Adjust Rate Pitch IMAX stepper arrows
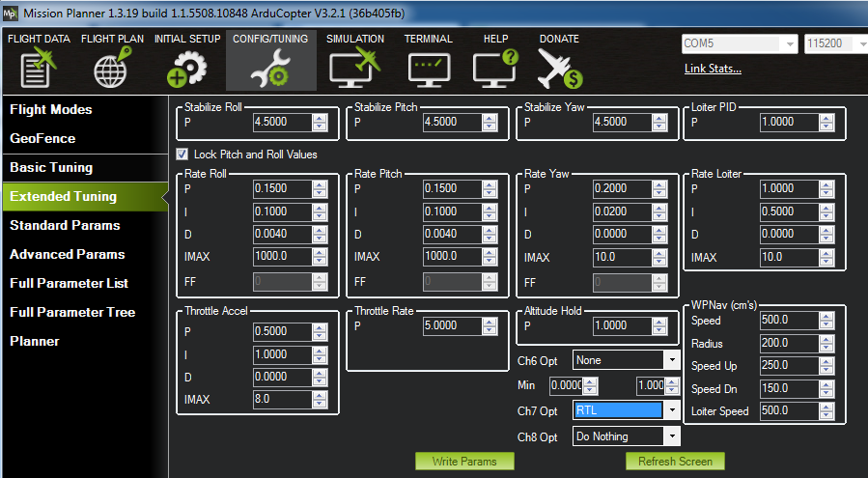This screenshot has width=868, height=478. point(490,257)
